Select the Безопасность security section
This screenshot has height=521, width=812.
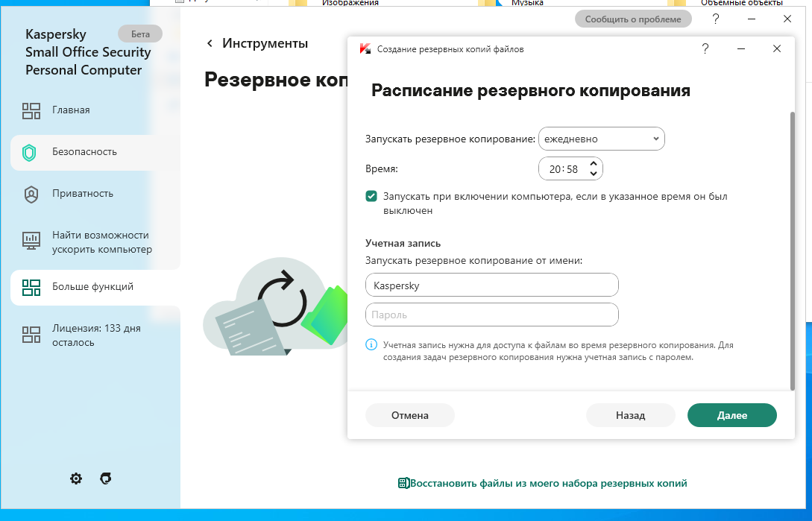click(x=95, y=152)
